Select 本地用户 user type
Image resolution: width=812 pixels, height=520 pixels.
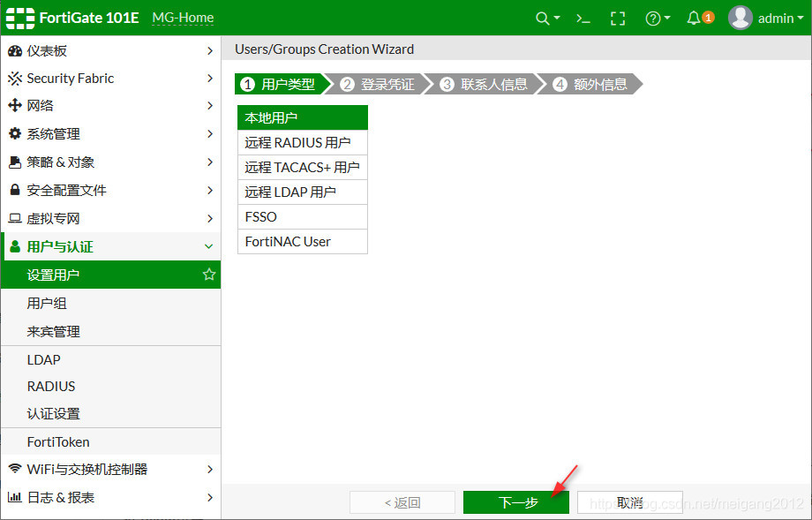coord(303,117)
